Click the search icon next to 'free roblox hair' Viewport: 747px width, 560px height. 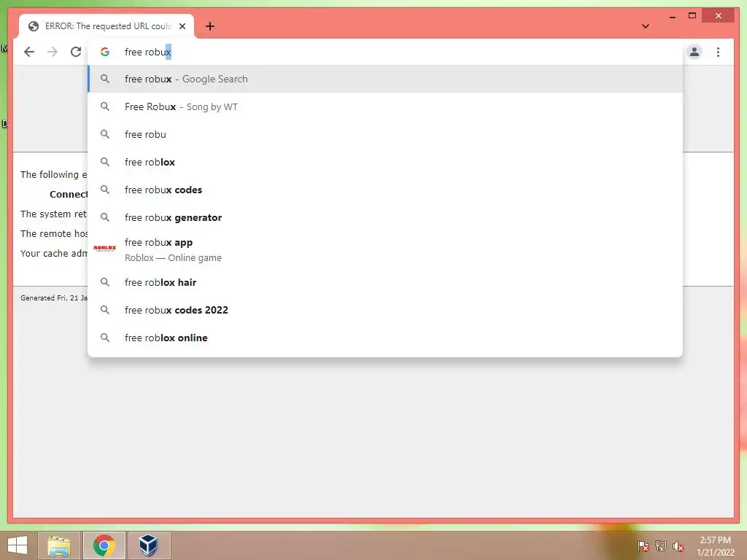coord(105,282)
